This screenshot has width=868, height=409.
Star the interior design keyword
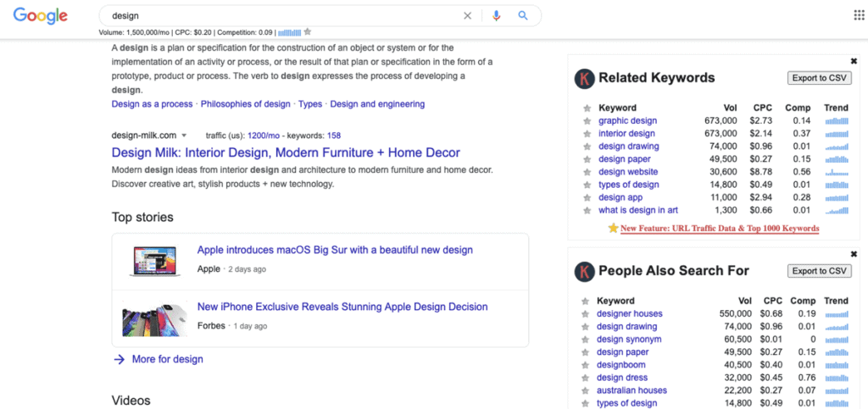coord(587,134)
